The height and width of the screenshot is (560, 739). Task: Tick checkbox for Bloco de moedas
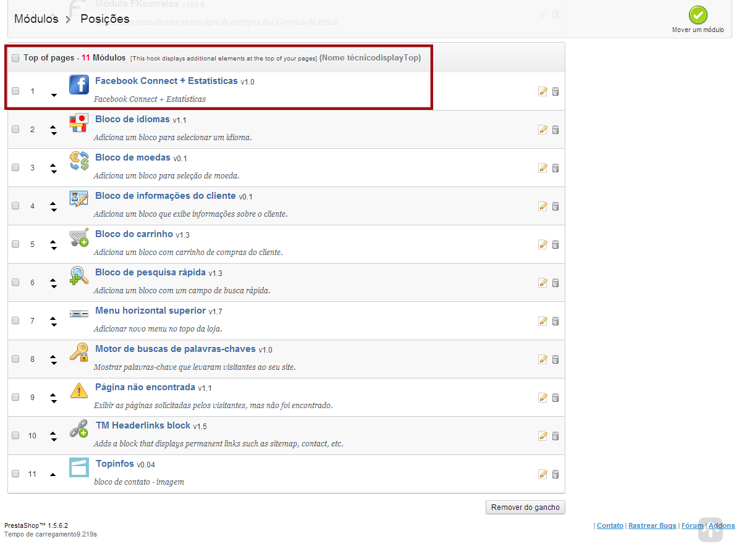[15, 167]
